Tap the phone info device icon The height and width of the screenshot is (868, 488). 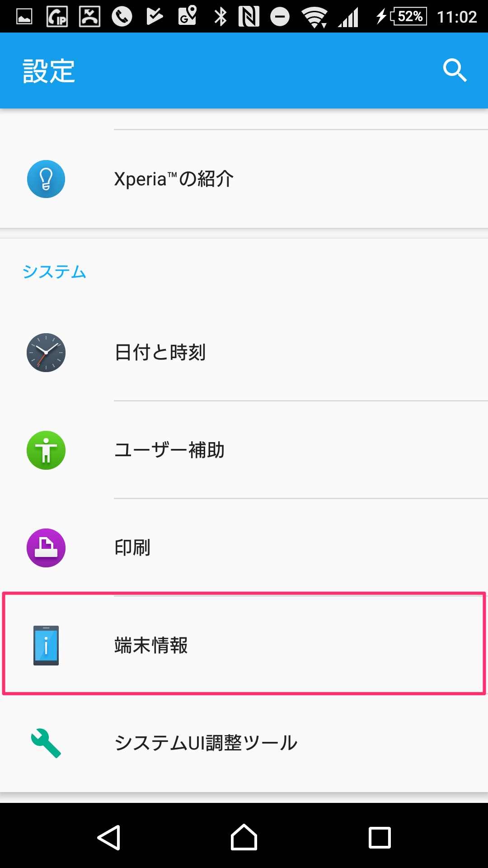click(x=46, y=646)
